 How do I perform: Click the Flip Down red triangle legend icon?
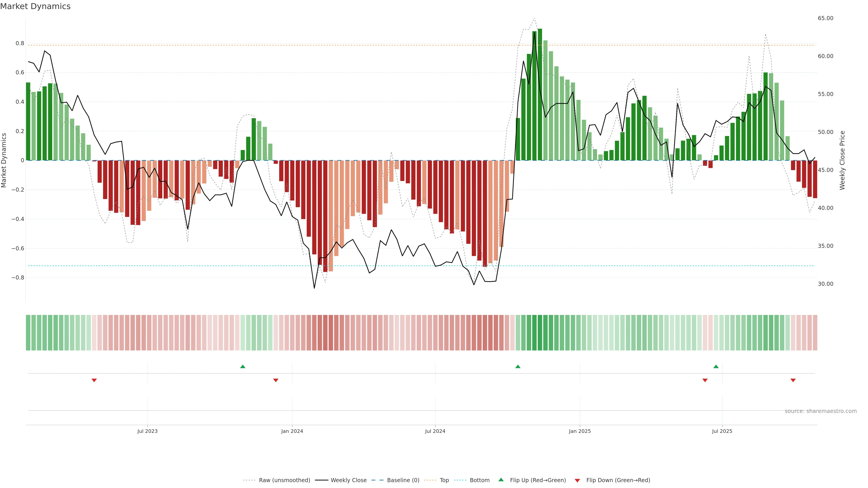click(x=577, y=481)
